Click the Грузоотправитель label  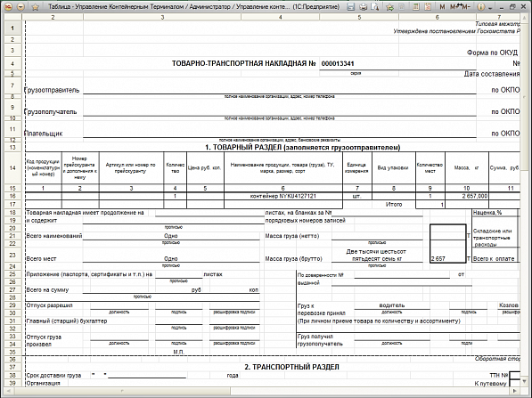click(53, 90)
